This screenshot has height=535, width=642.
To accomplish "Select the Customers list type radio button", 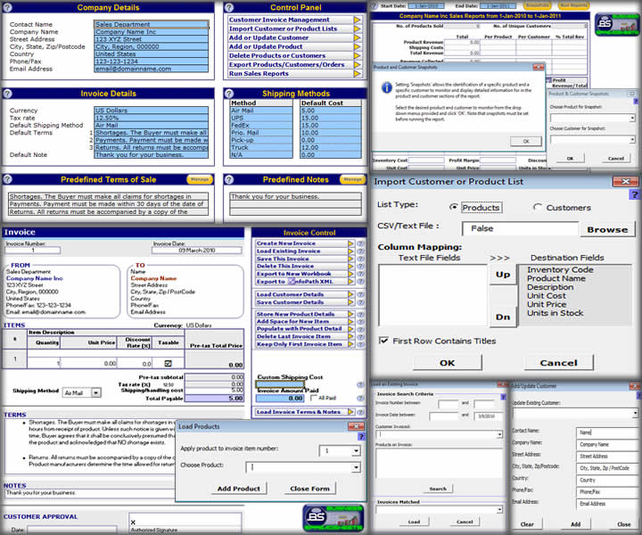I will click(x=537, y=207).
